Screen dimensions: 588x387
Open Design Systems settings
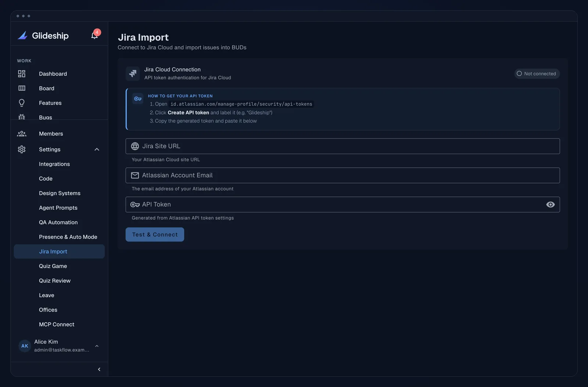click(x=59, y=193)
